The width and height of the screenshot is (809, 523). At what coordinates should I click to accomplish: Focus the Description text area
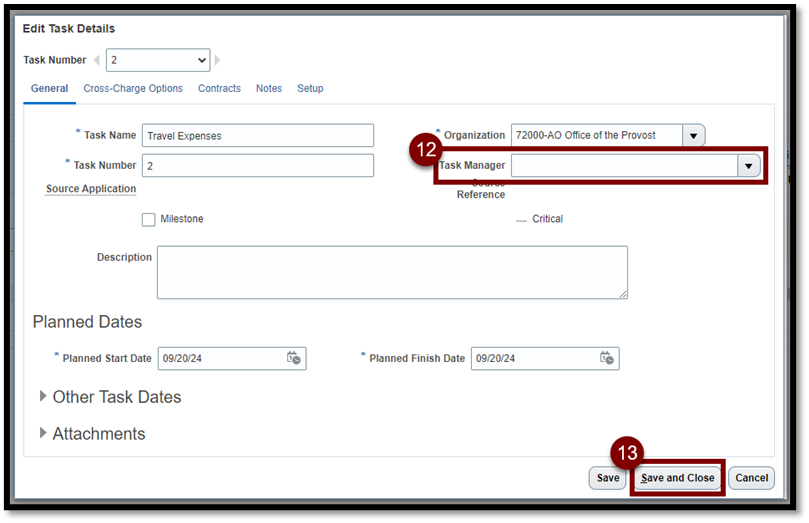[x=392, y=272]
